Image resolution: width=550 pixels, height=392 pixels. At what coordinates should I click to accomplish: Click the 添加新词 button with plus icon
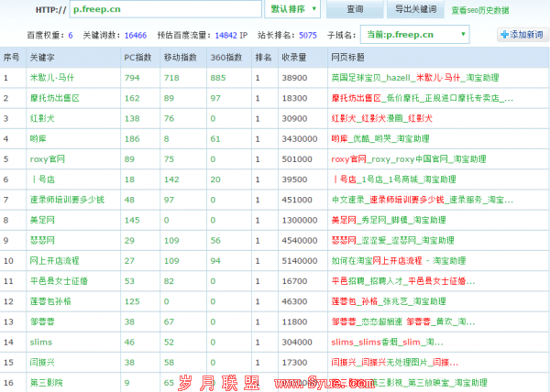point(522,35)
